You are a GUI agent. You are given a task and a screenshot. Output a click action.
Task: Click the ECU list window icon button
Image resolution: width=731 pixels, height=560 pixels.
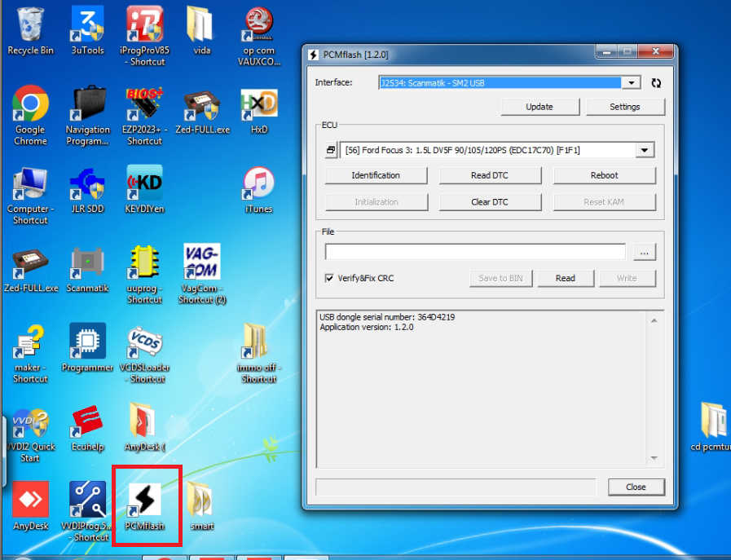point(331,150)
